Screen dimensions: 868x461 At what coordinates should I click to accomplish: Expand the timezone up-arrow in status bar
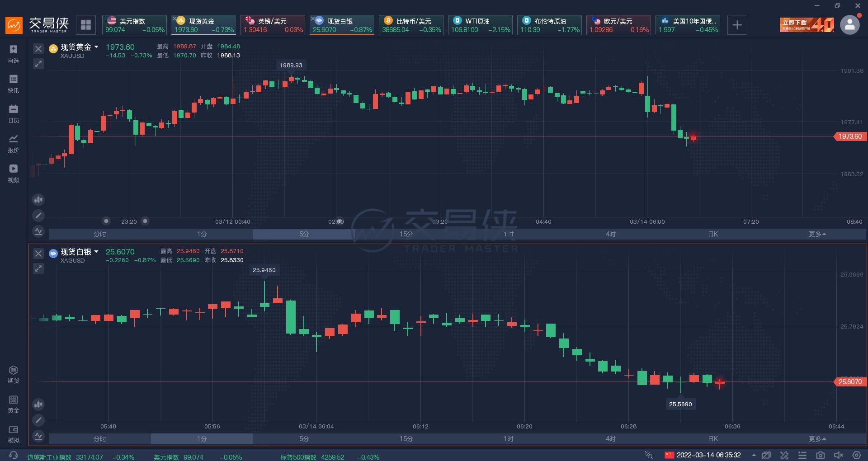pyautogui.click(x=754, y=455)
